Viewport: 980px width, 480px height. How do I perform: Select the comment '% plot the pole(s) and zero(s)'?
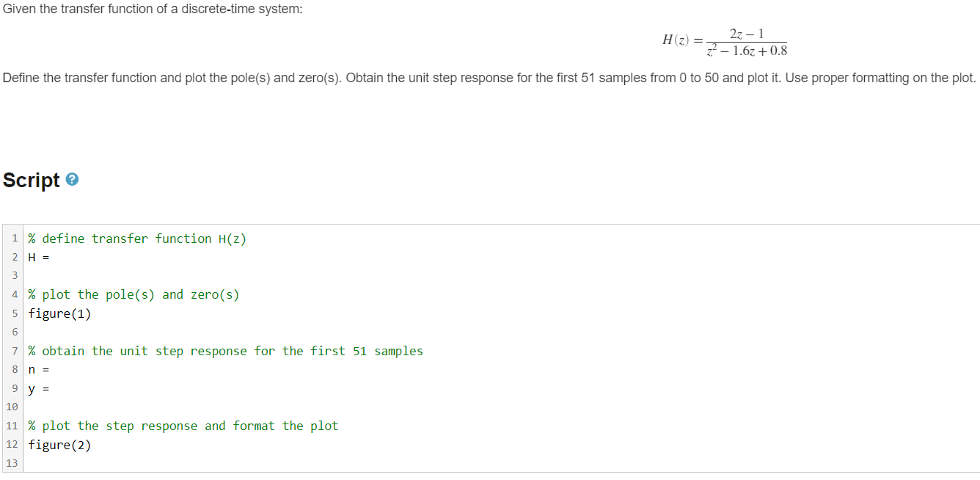(134, 294)
